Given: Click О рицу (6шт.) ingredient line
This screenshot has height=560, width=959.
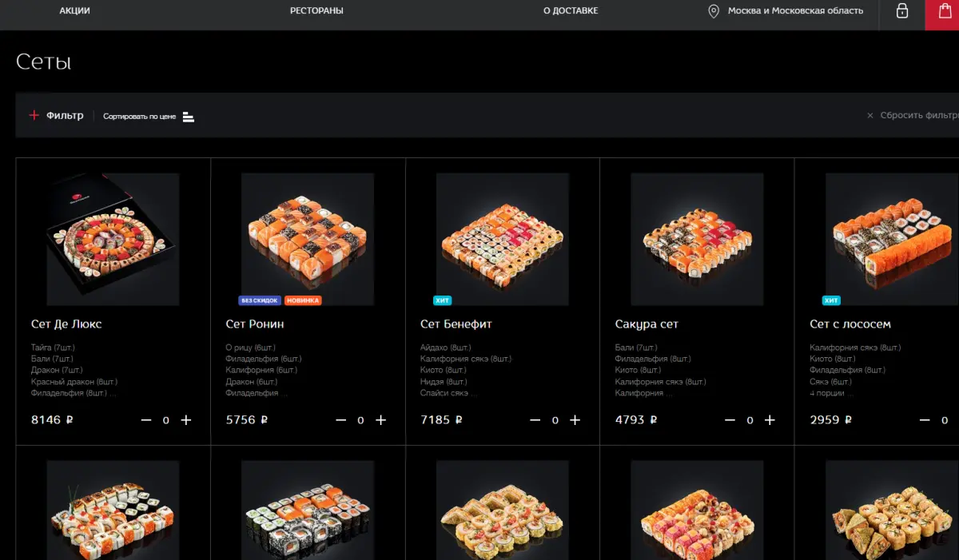Looking at the screenshot, I should point(252,348).
